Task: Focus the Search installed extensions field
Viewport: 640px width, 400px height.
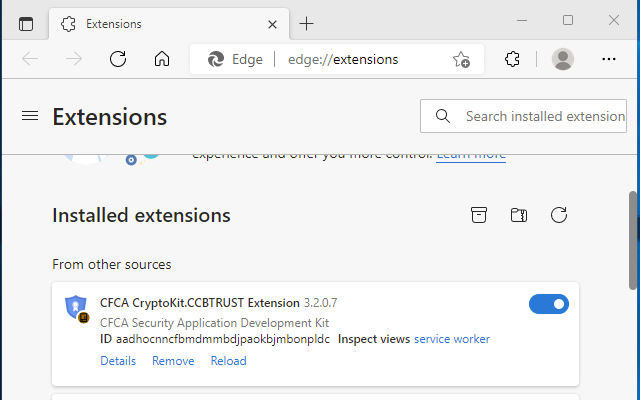Action: (x=540, y=117)
